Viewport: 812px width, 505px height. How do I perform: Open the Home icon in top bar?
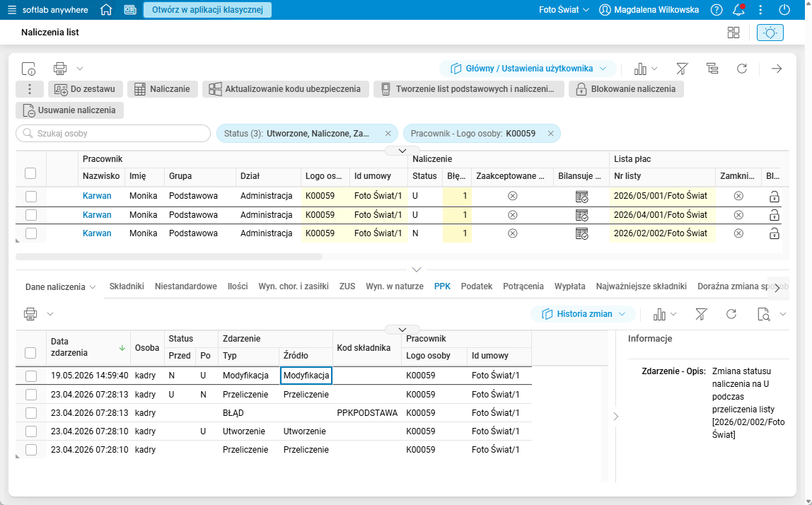[106, 10]
